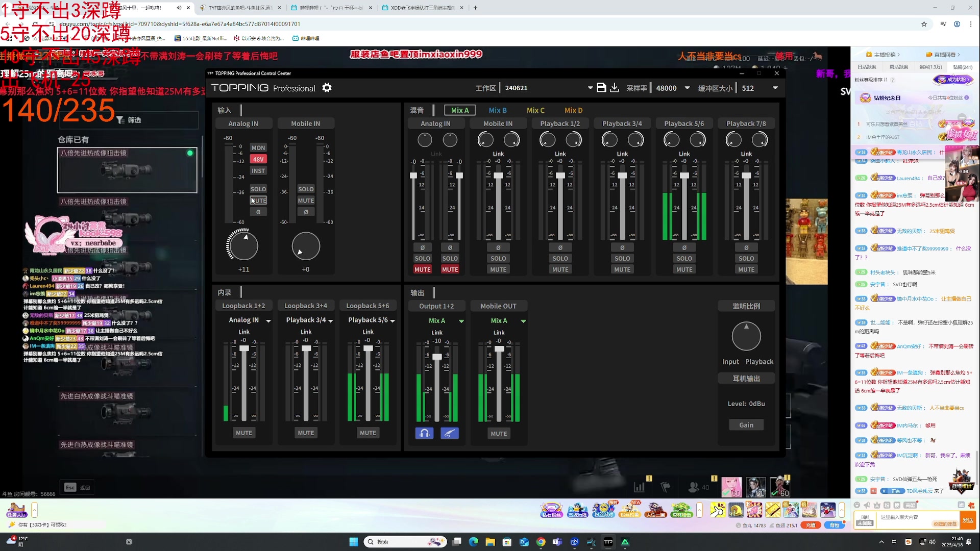Solo the Input Analog IN channel
The image size is (980, 551).
point(258,189)
